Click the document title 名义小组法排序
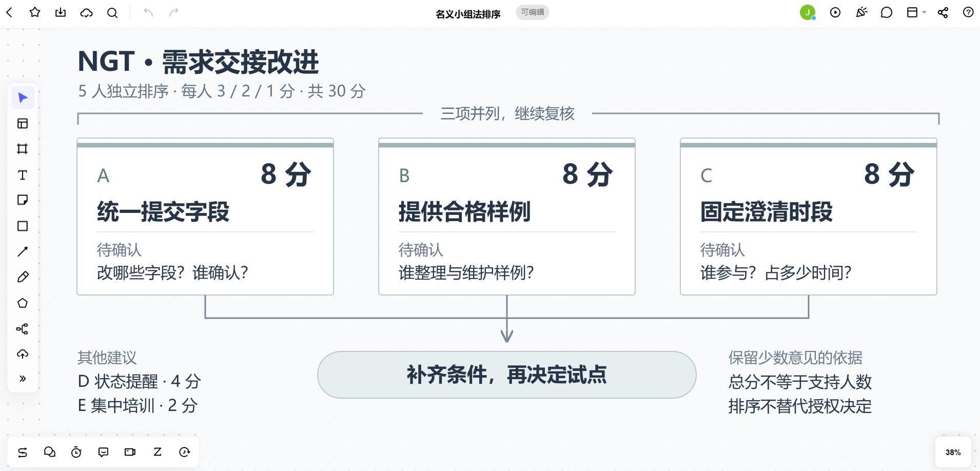The width and height of the screenshot is (980, 471). [468, 14]
